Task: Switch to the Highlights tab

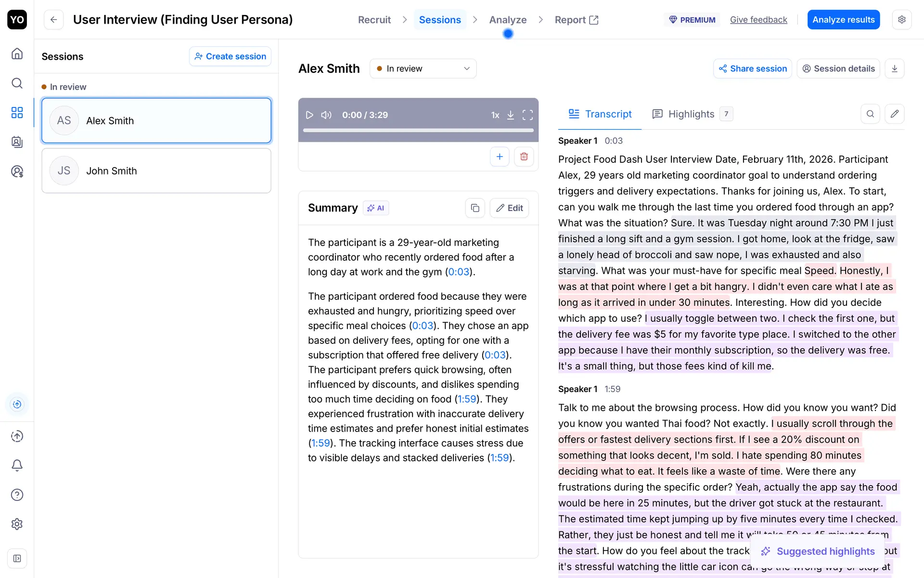Action: coord(691,114)
